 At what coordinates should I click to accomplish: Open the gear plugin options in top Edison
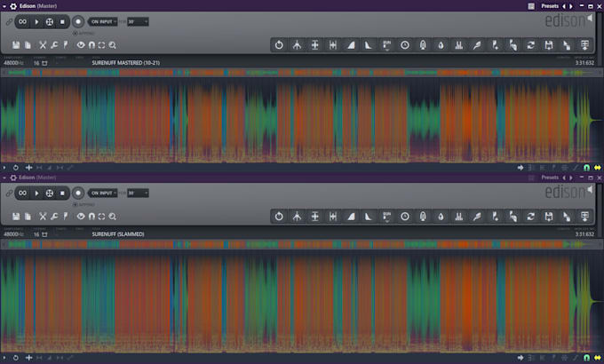pos(13,6)
